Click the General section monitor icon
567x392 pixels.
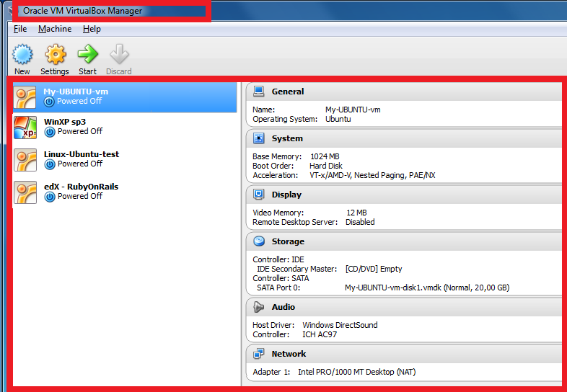(x=258, y=92)
